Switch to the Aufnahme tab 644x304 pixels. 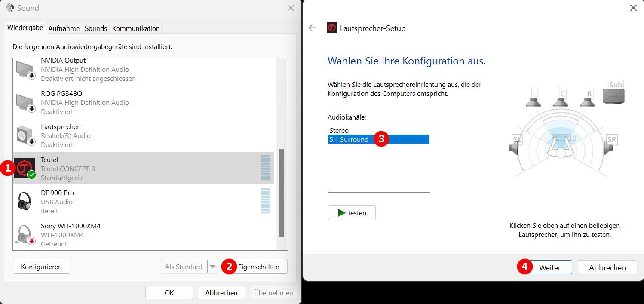[64, 28]
